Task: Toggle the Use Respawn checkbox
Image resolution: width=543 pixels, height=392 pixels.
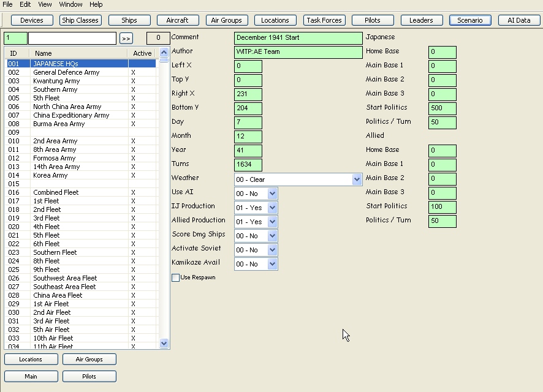Action: pyautogui.click(x=177, y=277)
